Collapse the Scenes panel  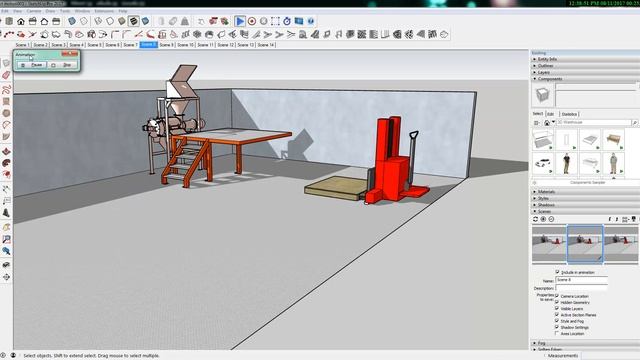[585, 211]
